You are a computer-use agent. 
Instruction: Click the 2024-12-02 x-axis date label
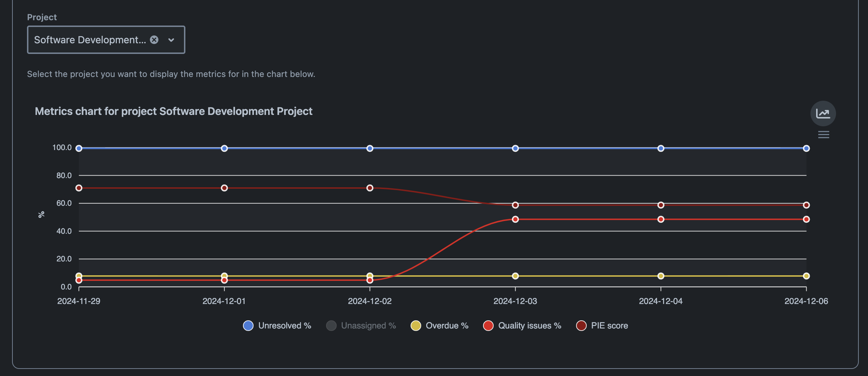(x=370, y=301)
